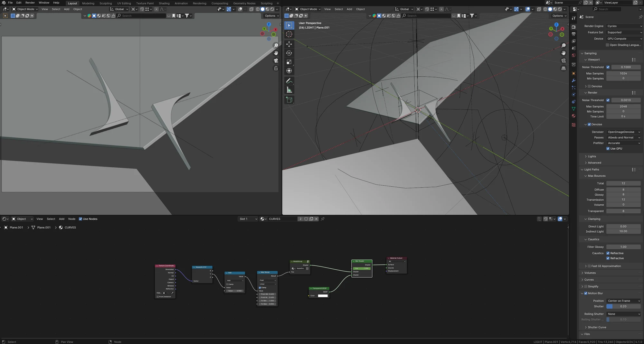Click the Max Samples 2048 field

pos(623,107)
